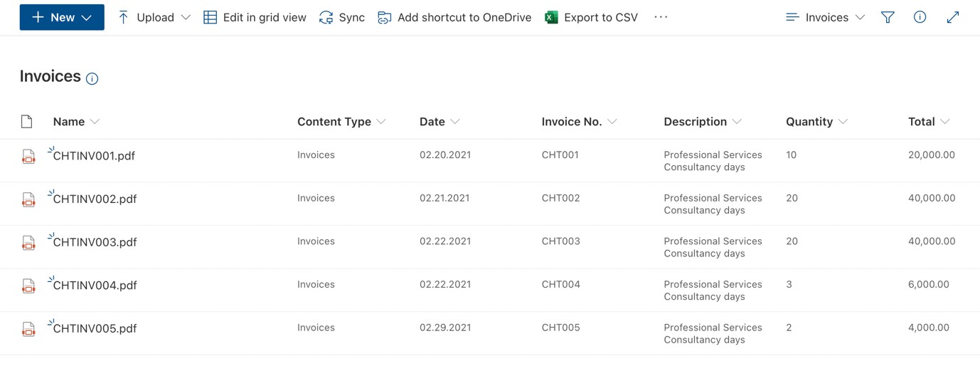Click the expand content icon

point(953,17)
